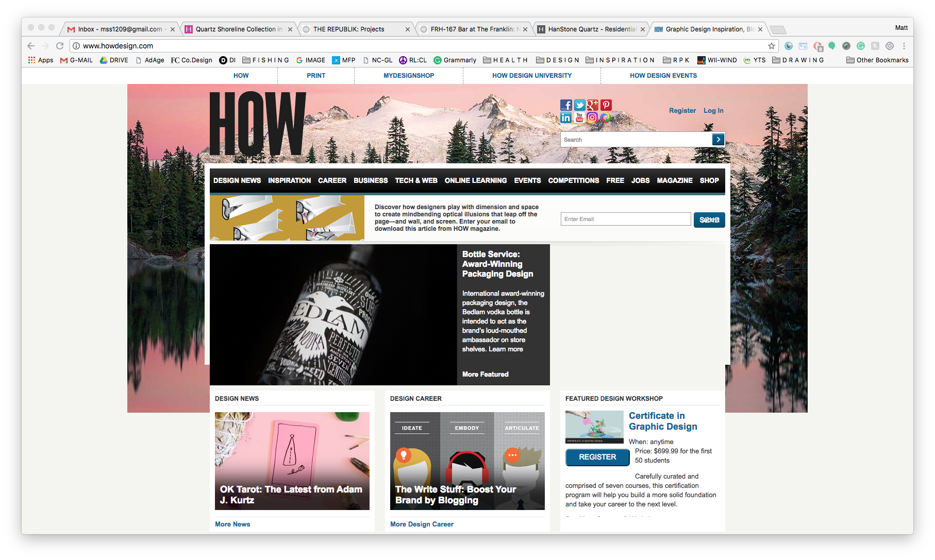Click the Grammarly extension icon in toolbar
Image resolution: width=935 pixels, height=560 pixels.
(861, 46)
